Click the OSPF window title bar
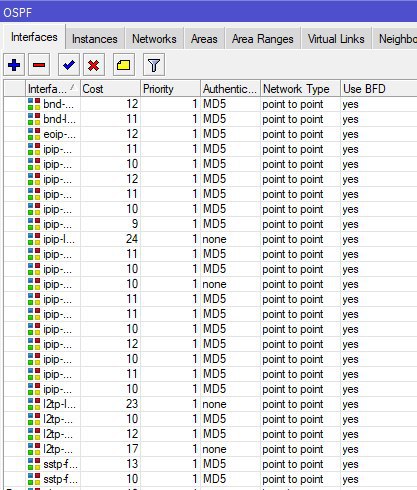 click(x=208, y=12)
